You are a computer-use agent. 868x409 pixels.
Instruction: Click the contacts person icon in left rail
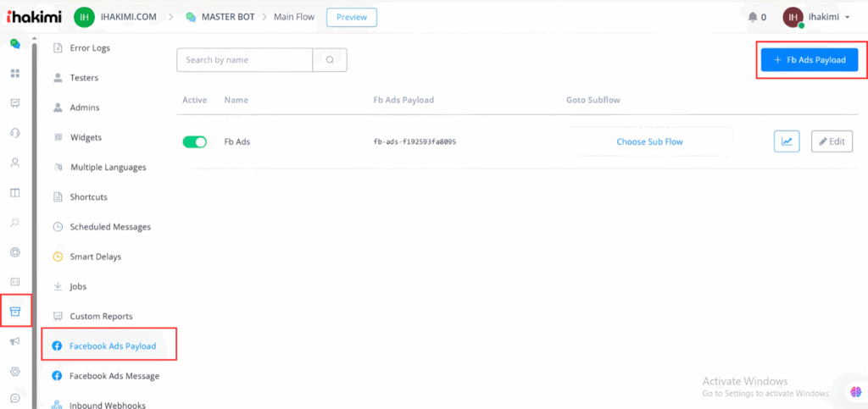(14, 163)
